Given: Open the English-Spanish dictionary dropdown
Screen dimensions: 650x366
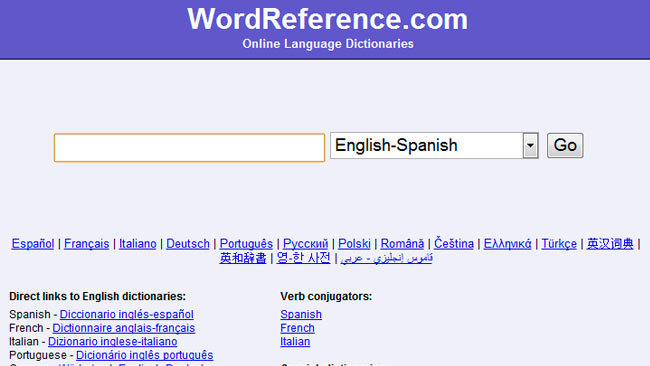Looking at the screenshot, I should point(434,145).
